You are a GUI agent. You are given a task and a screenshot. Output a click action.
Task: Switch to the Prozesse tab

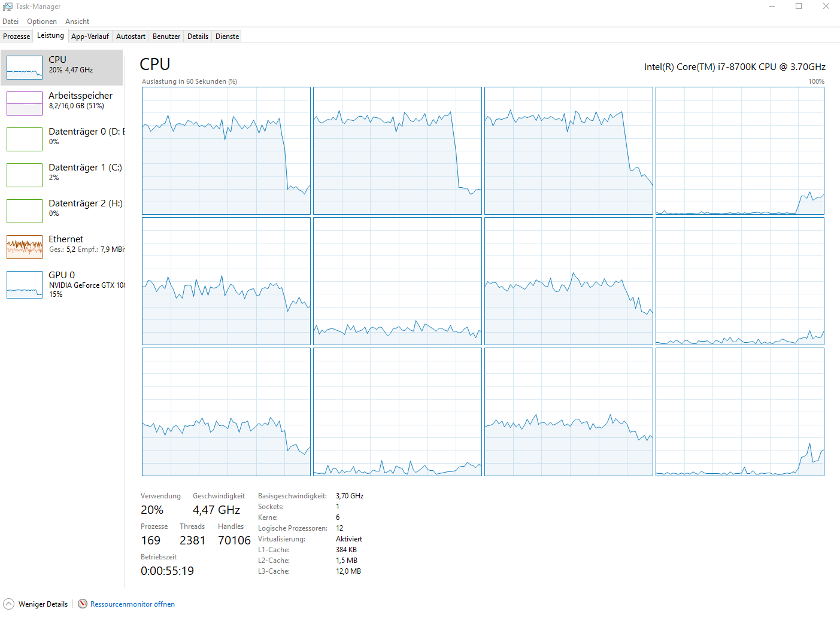click(x=17, y=36)
